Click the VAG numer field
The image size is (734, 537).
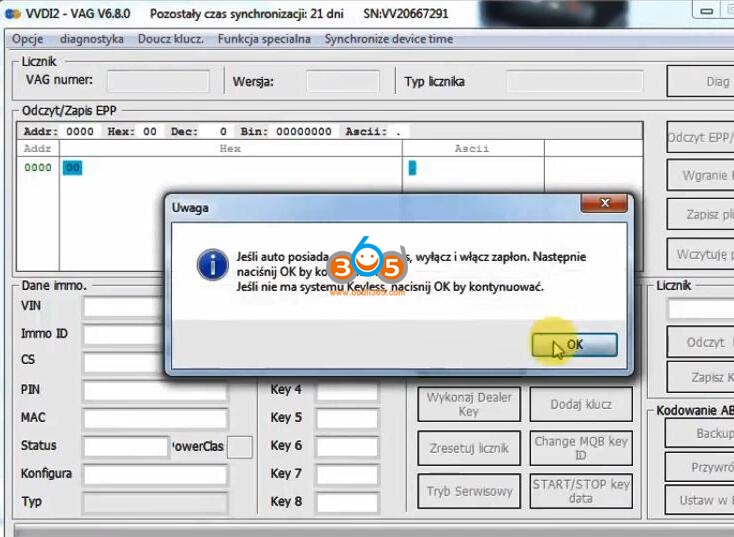pyautogui.click(x=158, y=81)
